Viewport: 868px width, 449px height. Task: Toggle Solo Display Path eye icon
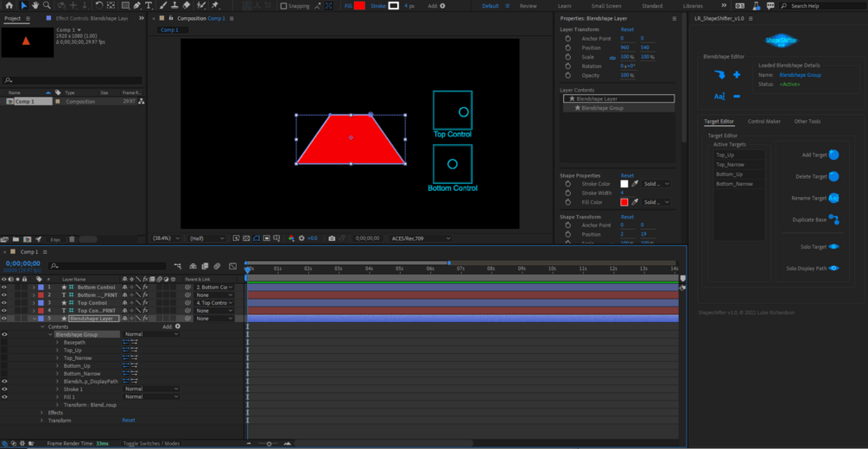coord(833,269)
